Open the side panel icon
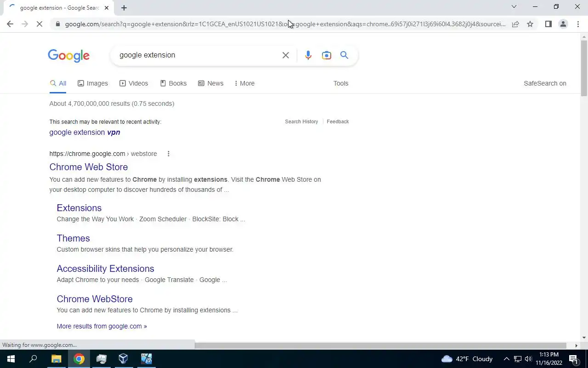 tap(548, 24)
